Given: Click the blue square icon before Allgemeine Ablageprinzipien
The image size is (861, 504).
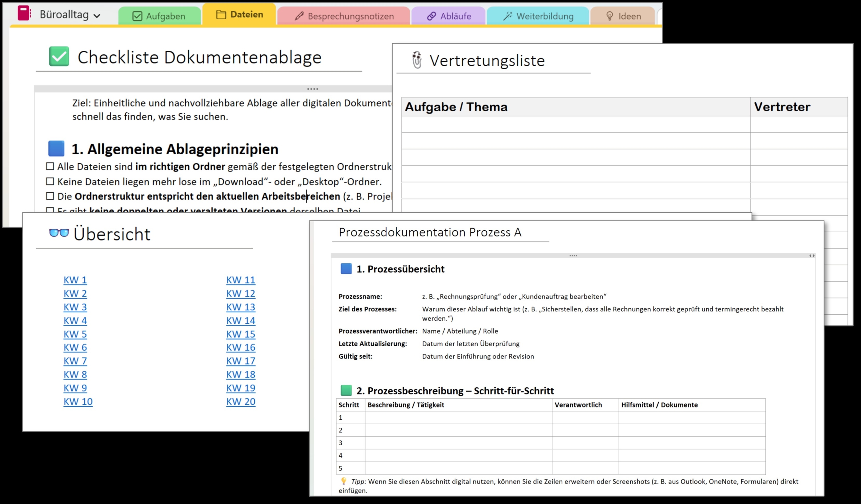Looking at the screenshot, I should tap(57, 149).
